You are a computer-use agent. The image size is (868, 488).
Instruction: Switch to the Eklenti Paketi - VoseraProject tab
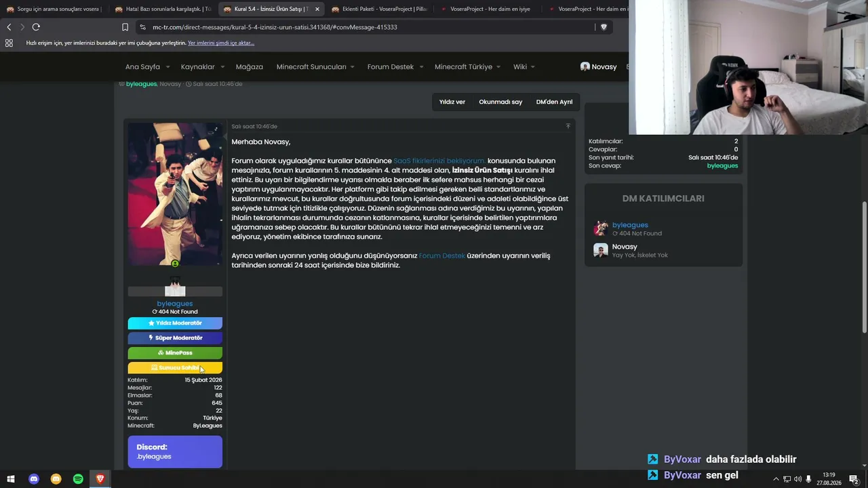point(378,9)
